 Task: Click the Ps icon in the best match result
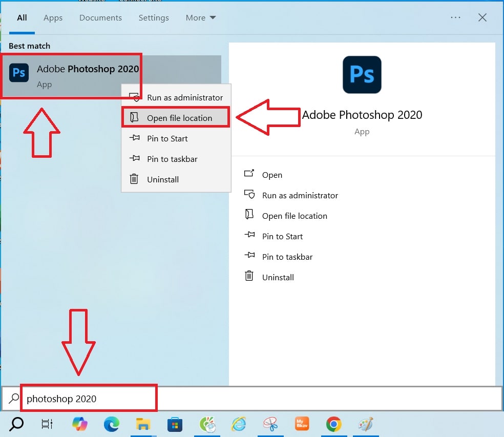(x=19, y=73)
